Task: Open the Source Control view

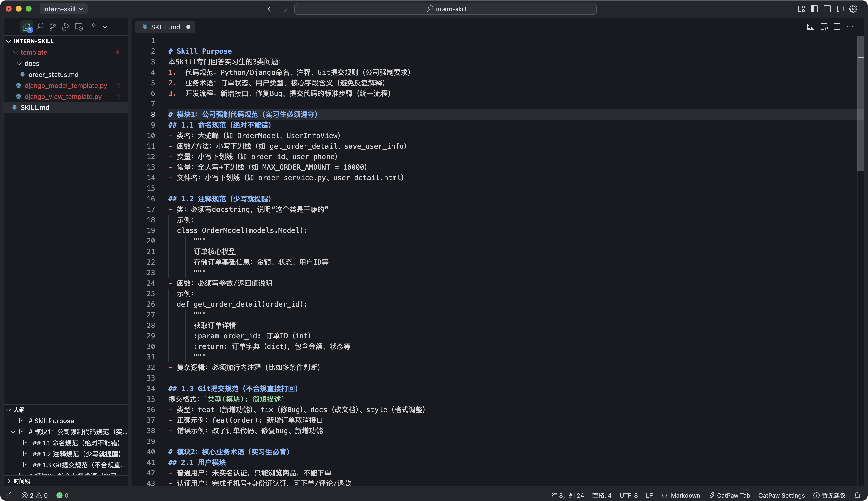Action: pos(53,27)
